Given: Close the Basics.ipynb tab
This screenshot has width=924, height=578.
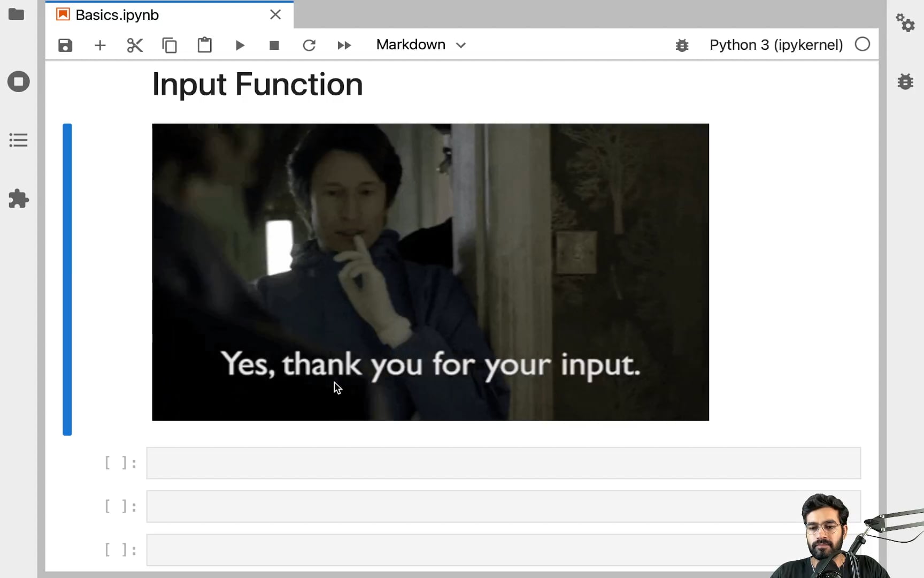Looking at the screenshot, I should coord(275,14).
